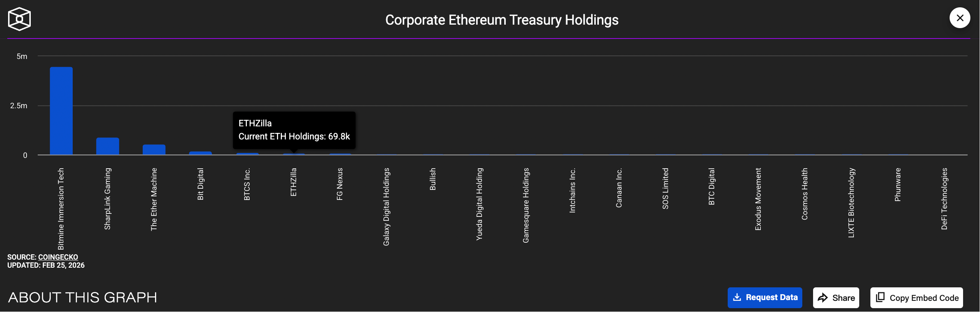Click The Block cube logo icon
The image size is (980, 312).
pos(19,19)
